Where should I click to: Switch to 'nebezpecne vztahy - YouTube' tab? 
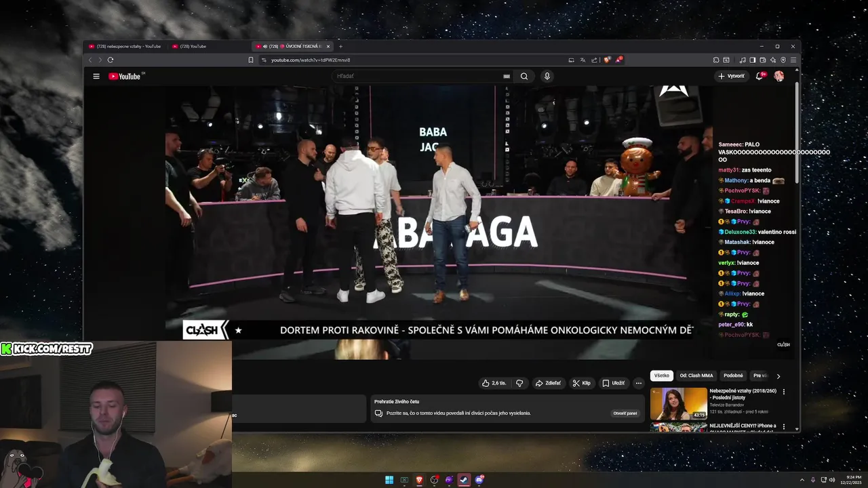[x=126, y=46]
